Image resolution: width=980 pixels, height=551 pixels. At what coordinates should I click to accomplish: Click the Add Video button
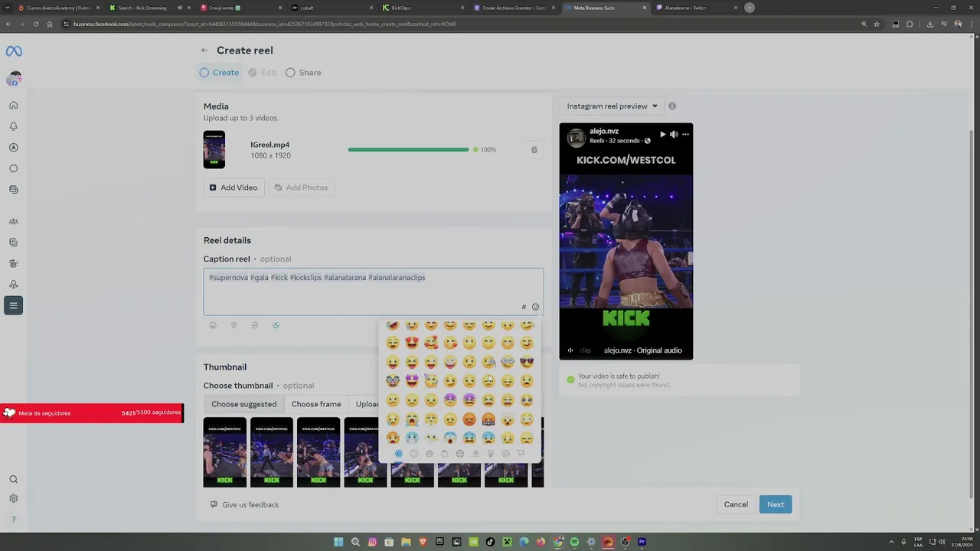234,187
